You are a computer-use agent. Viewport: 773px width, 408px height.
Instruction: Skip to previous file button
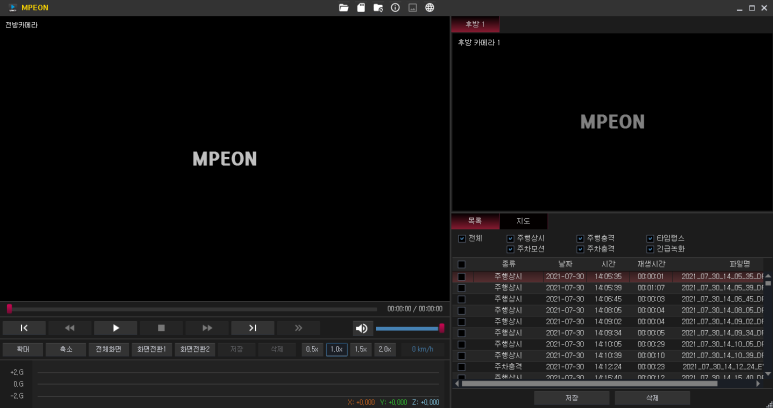pyautogui.click(x=24, y=328)
